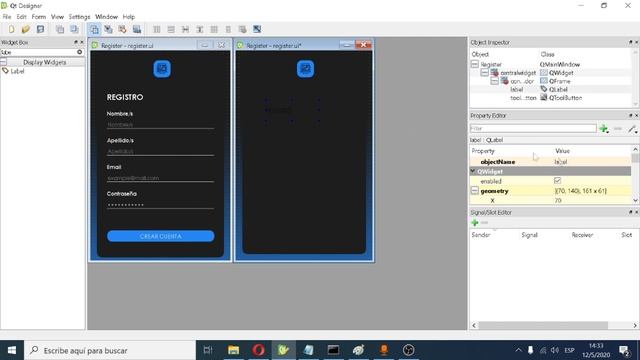The image size is (640, 360).
Task: Click the Adjust Size toolbar icon
Action: pyautogui.click(x=257, y=29)
